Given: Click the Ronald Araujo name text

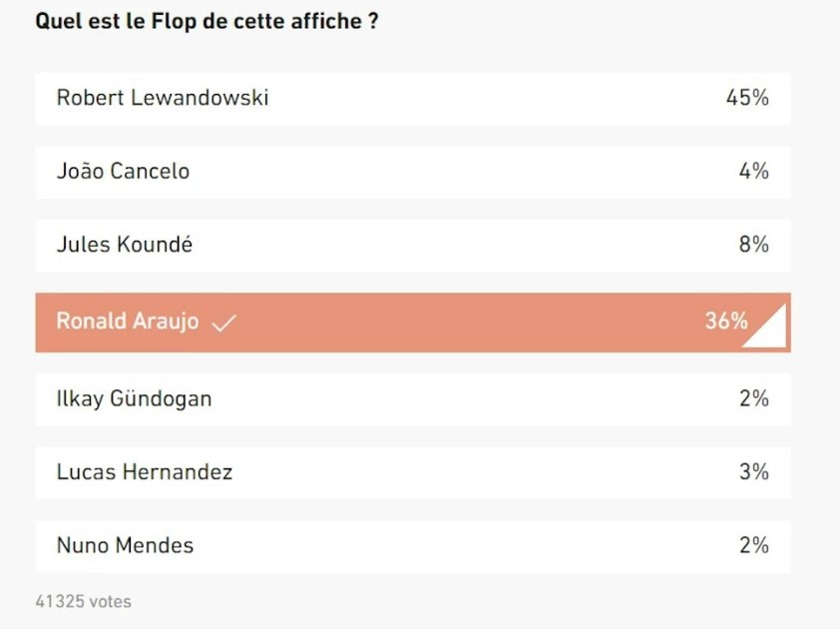Looking at the screenshot, I should (128, 321).
